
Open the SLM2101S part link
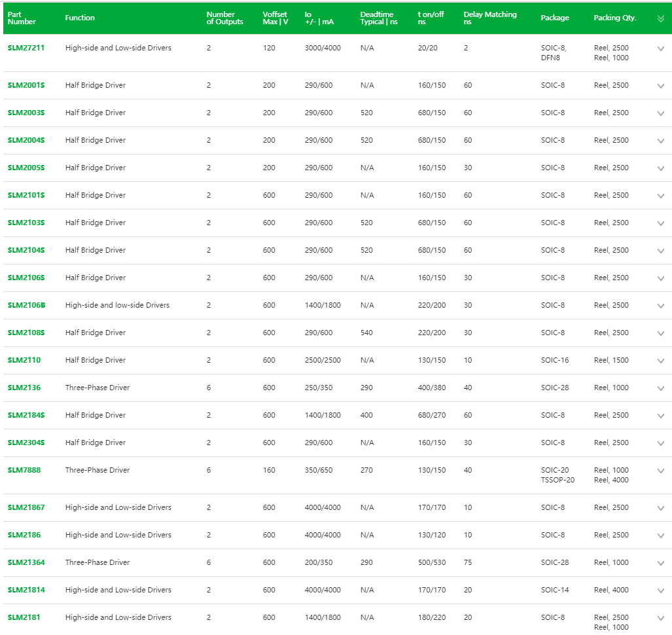coord(26,194)
